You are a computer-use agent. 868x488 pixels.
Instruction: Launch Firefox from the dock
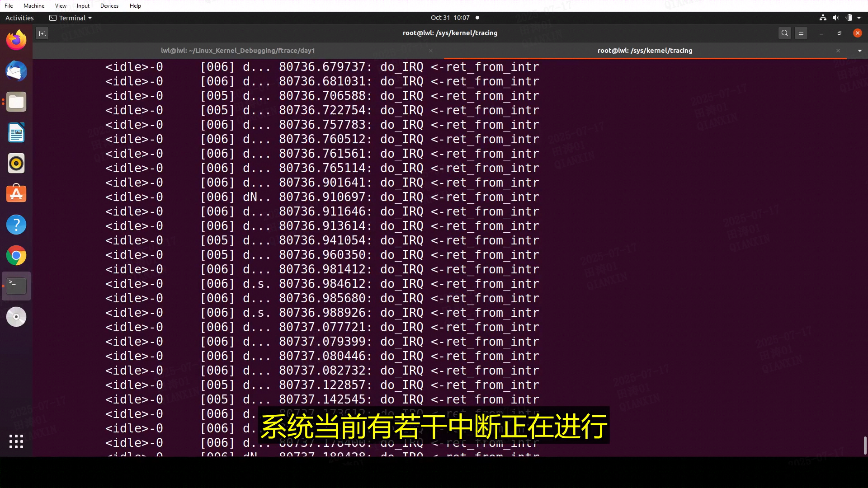(16, 41)
